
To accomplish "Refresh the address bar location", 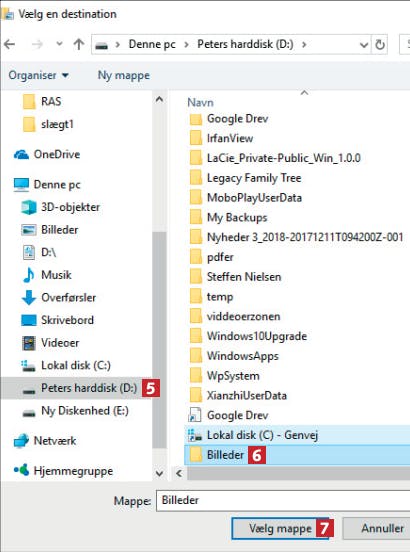I will point(380,45).
